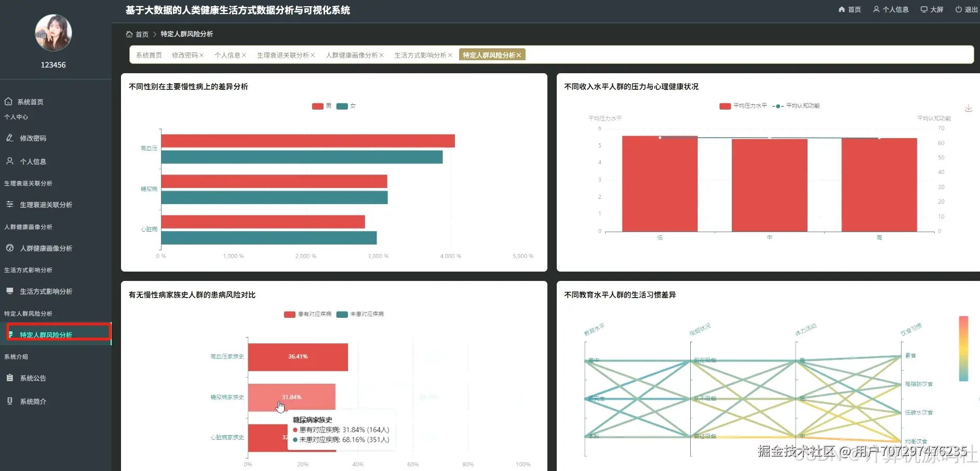Open 生理衰退关联分析 sidebar item

tap(46, 205)
